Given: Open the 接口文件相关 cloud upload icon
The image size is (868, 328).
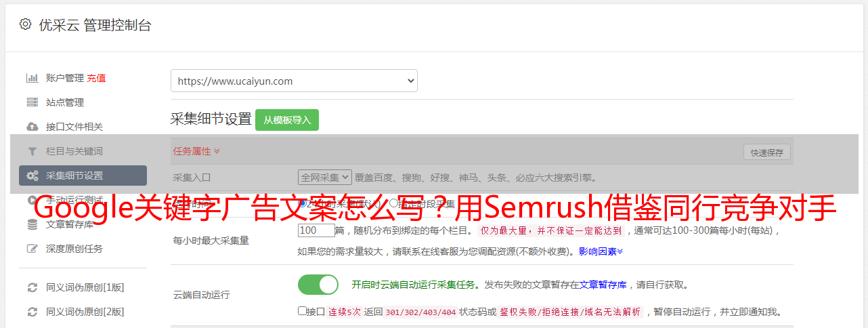Looking at the screenshot, I should click(32, 127).
